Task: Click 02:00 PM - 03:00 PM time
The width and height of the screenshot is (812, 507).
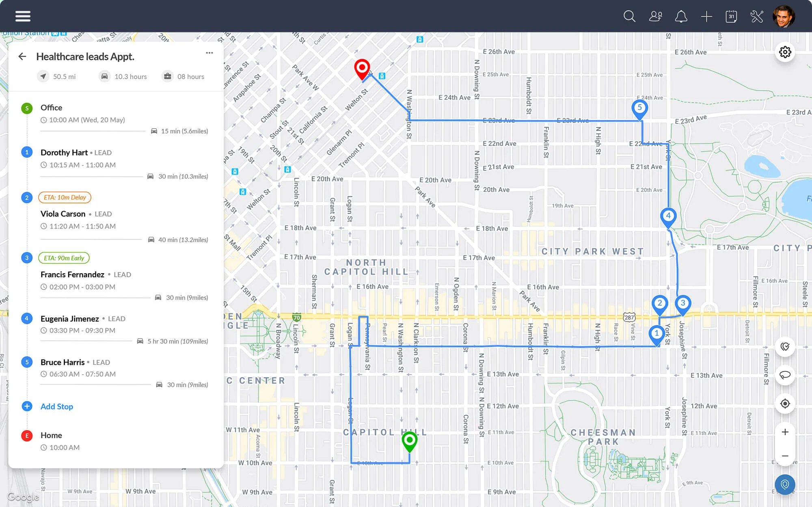Action: (82, 287)
